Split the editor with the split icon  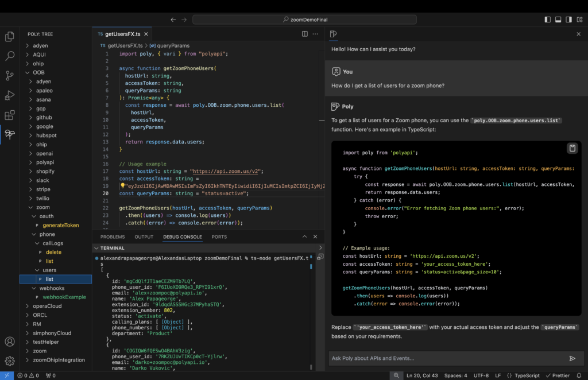click(x=304, y=34)
